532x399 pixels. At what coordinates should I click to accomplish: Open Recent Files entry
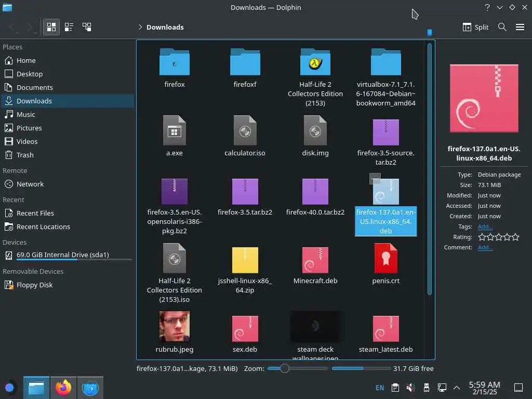coord(67,214)
